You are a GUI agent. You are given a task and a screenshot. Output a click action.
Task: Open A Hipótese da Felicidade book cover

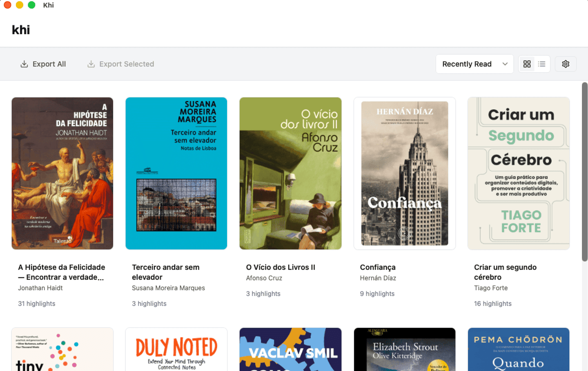point(62,173)
